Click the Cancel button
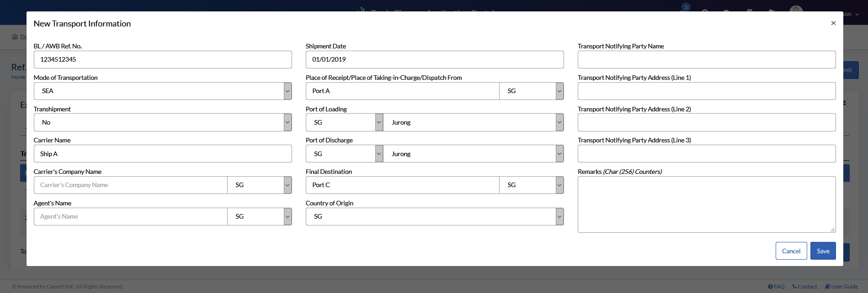Viewport: 868px width, 293px height. [791, 251]
